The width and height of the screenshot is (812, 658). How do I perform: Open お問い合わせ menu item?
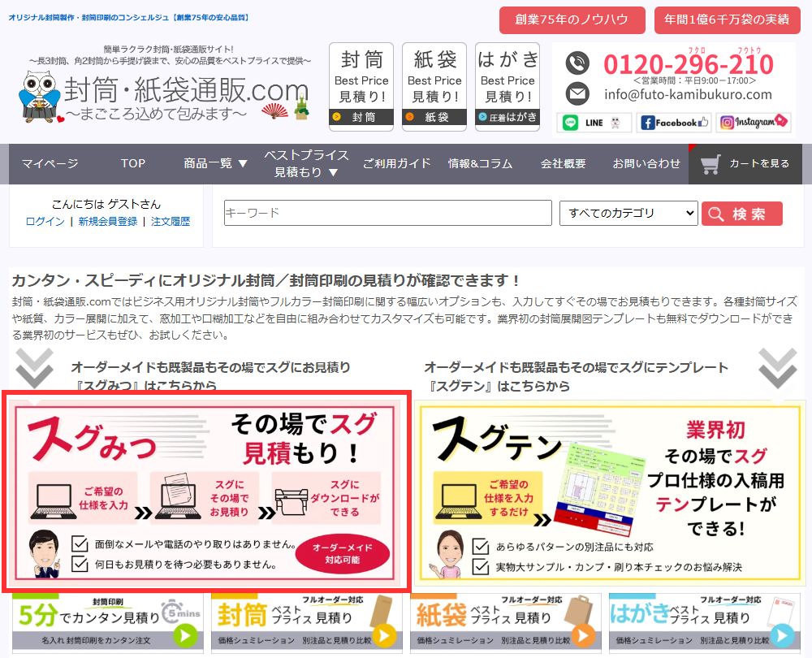(x=646, y=164)
